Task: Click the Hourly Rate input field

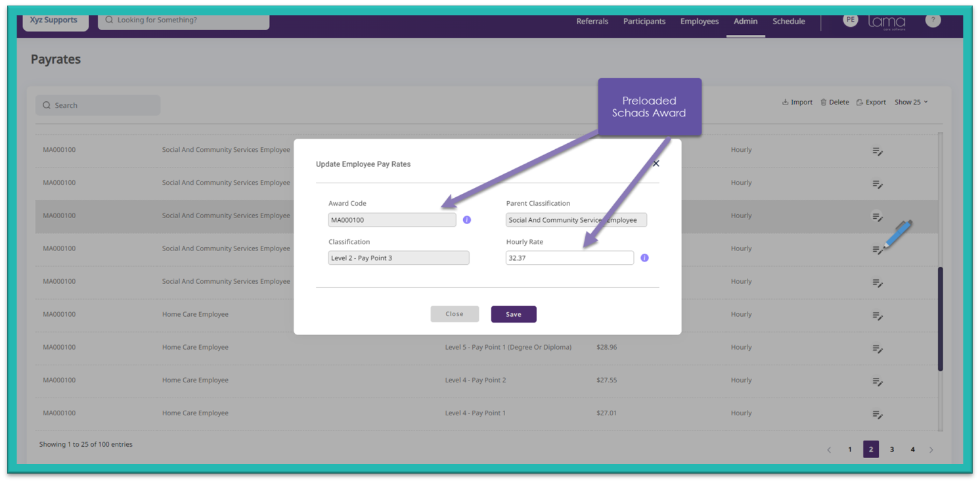Action: point(569,258)
